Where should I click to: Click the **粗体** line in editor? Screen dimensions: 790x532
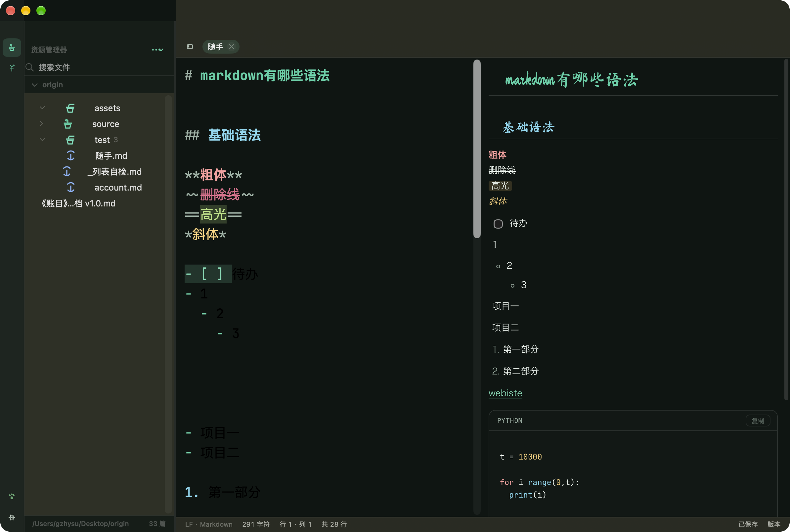click(x=213, y=175)
